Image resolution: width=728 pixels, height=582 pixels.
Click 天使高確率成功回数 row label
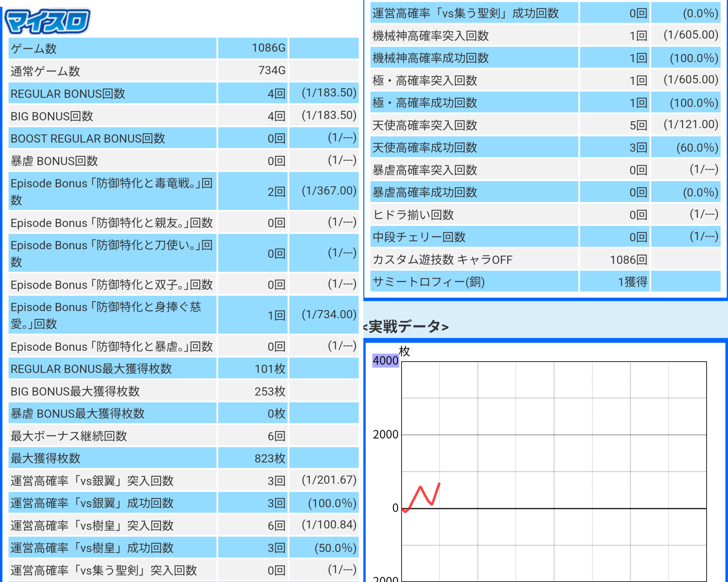[425, 147]
